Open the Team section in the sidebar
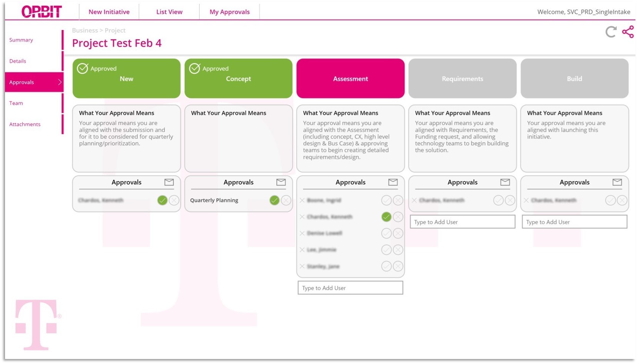The width and height of the screenshot is (637, 364). pos(16,103)
